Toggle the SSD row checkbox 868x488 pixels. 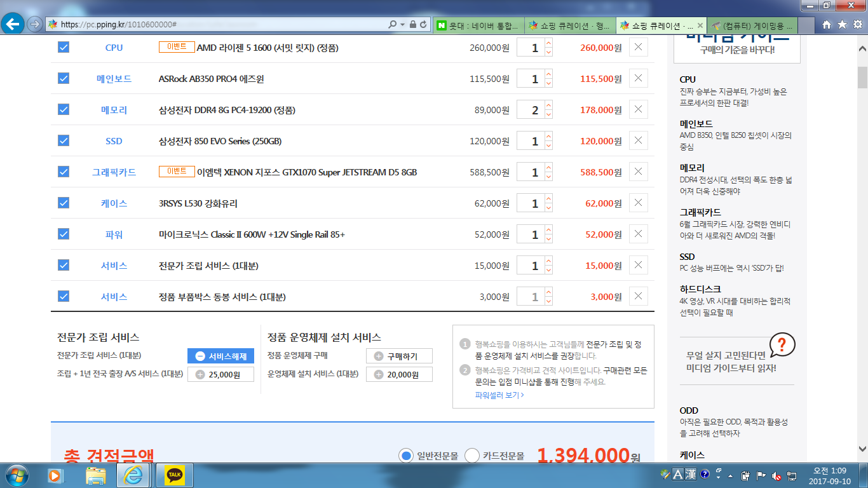pos(64,140)
